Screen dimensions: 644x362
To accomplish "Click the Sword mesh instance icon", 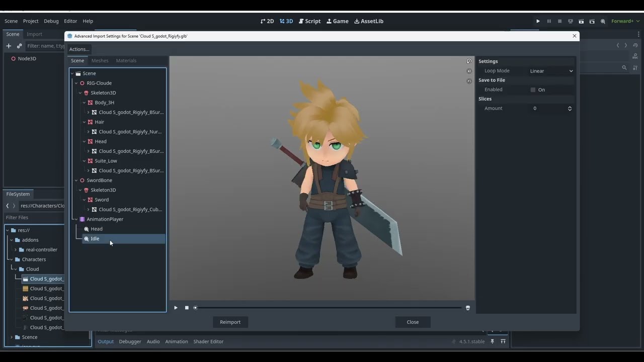I will click(90, 200).
